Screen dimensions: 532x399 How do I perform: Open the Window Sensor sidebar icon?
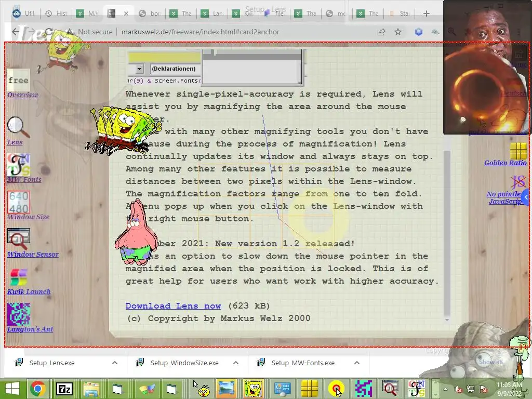click(x=19, y=240)
